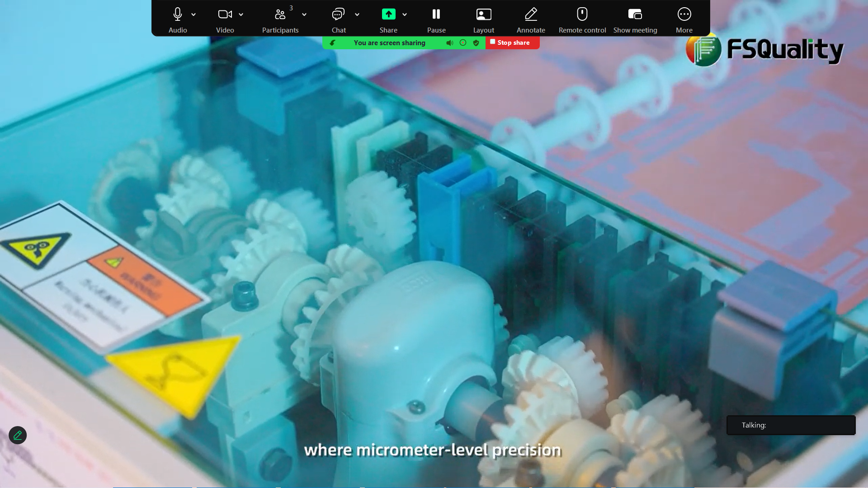Click the floating green pencil button
This screenshot has width=868, height=488.
(x=18, y=435)
